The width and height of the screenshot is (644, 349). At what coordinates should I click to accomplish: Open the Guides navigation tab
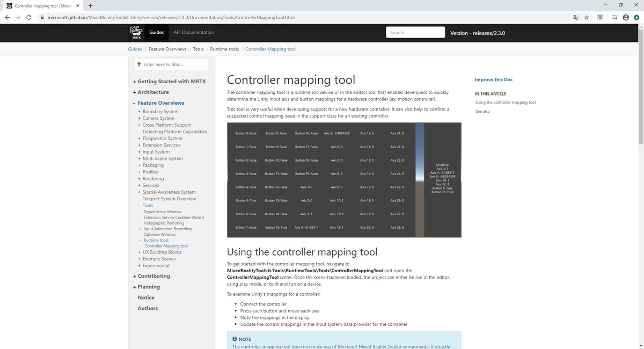(156, 32)
